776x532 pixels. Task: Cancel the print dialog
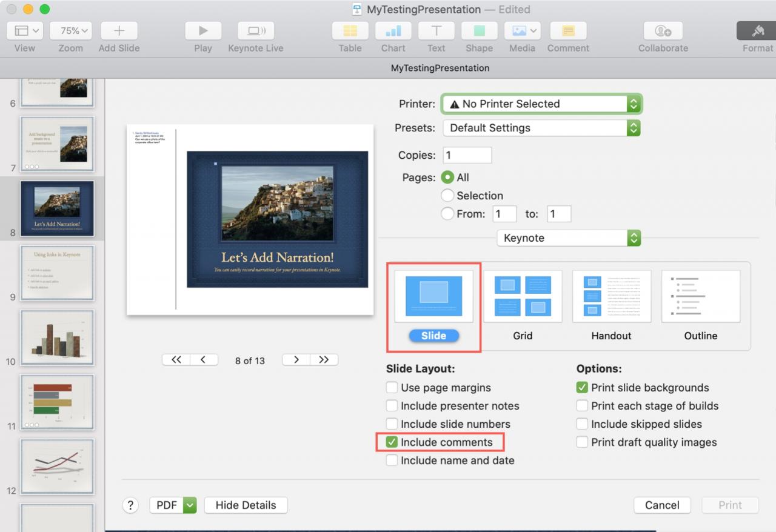click(662, 505)
